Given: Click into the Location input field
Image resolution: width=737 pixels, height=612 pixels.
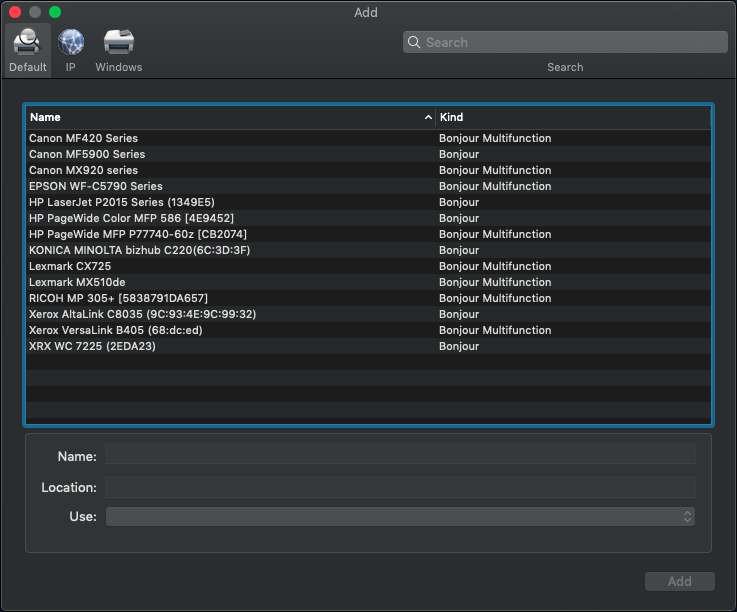Looking at the screenshot, I should [x=400, y=487].
